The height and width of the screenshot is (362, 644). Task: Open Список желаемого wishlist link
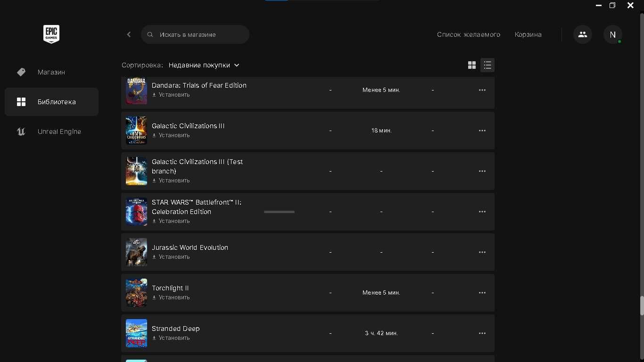469,34
